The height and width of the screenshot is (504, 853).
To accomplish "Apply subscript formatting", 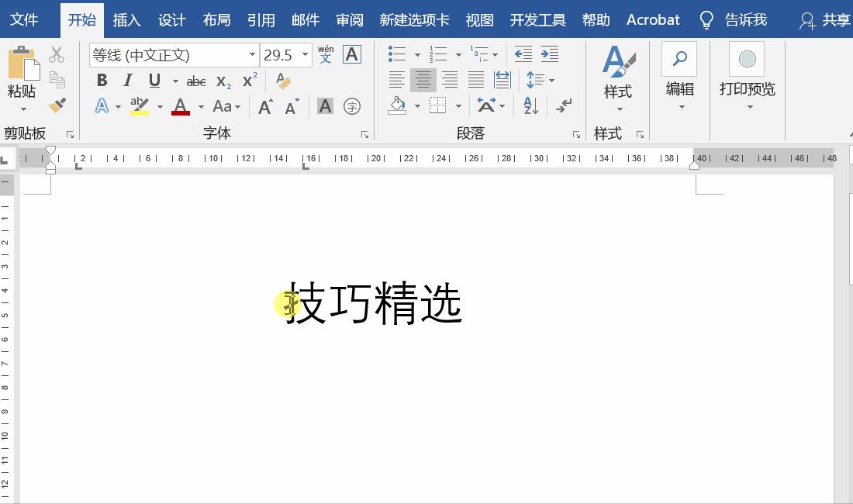I will (x=223, y=81).
